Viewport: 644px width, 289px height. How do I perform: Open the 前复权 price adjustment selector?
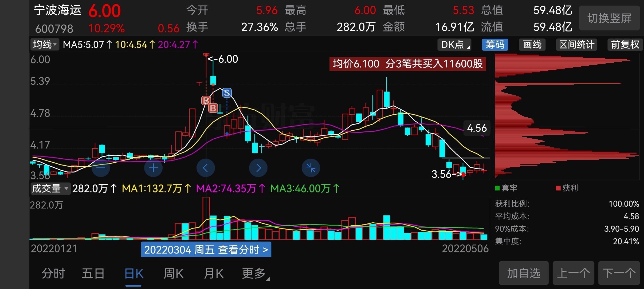coord(625,45)
